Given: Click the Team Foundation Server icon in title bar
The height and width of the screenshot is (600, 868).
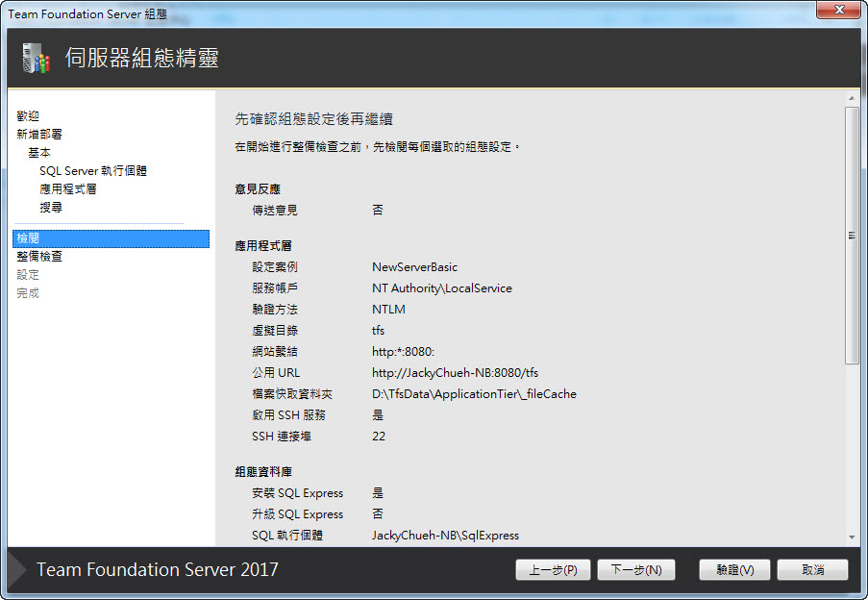Looking at the screenshot, I should pos(10,10).
